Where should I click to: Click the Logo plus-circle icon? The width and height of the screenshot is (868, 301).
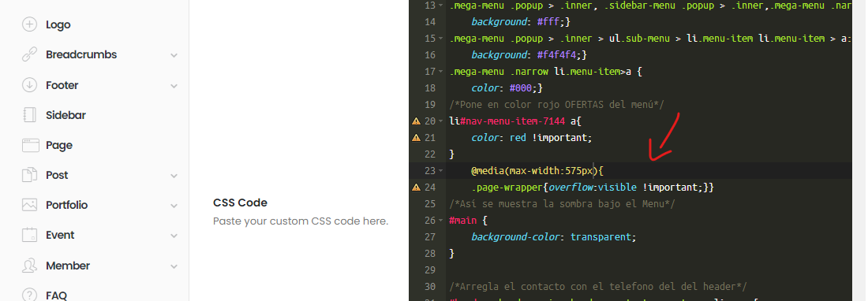tap(29, 25)
